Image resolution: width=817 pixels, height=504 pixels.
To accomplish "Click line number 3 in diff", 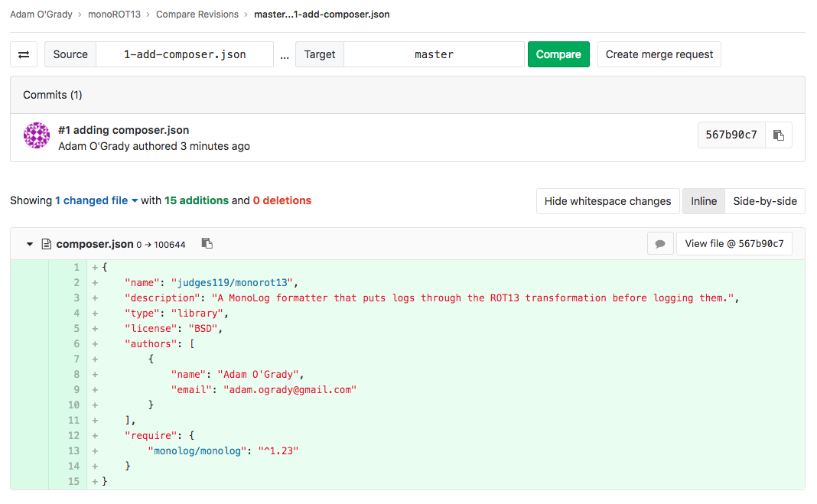I will point(76,298).
